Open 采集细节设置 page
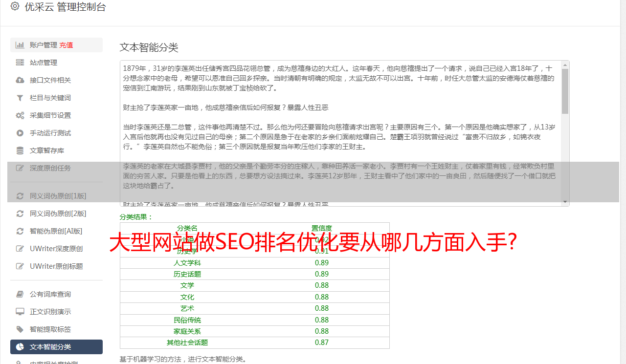Image resolution: width=626 pixels, height=364 pixels. pos(50,115)
